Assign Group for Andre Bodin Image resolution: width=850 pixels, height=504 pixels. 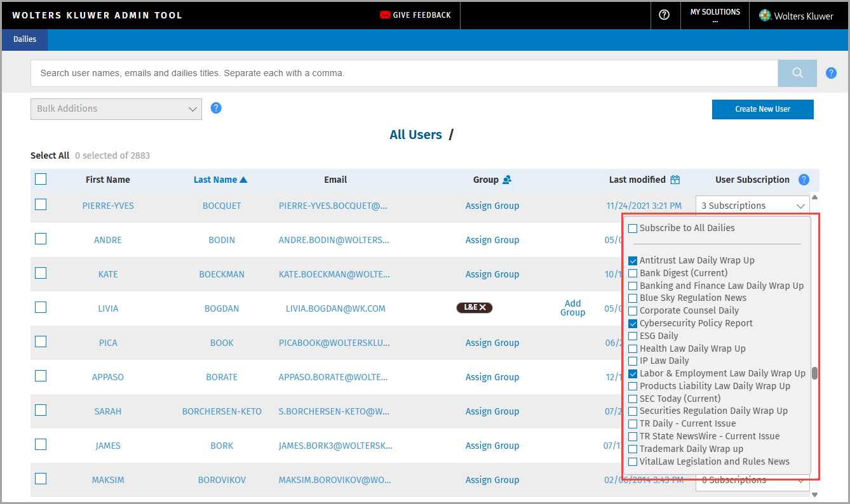(492, 240)
